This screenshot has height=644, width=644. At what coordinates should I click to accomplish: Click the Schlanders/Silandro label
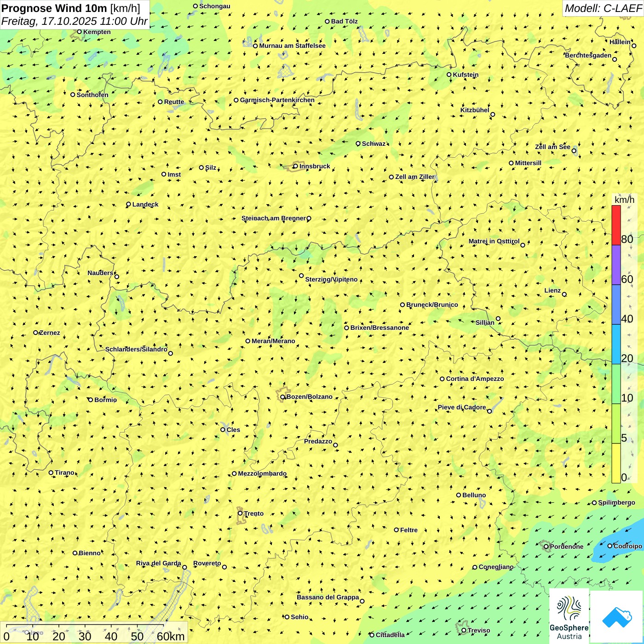point(136,349)
